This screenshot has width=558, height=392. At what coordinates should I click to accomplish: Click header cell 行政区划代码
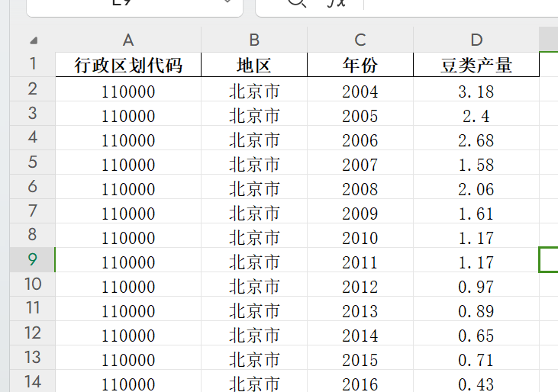click(128, 65)
